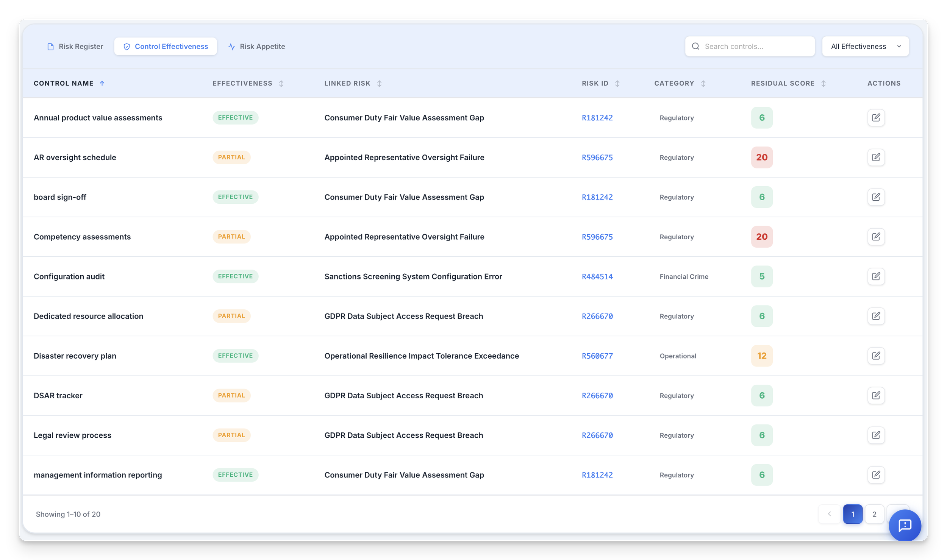Open the All Effectiveness filter dropdown
This screenshot has height=560, width=947.
(865, 46)
